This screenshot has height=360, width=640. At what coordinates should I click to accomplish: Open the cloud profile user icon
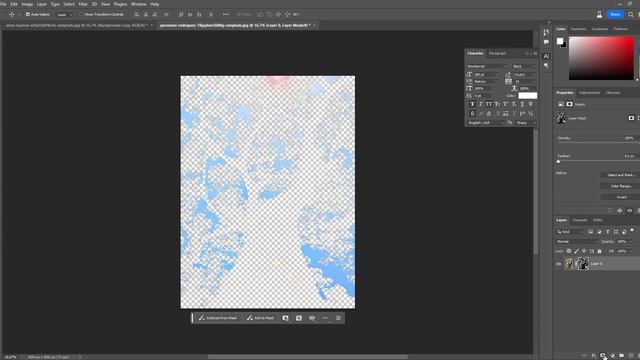599,14
